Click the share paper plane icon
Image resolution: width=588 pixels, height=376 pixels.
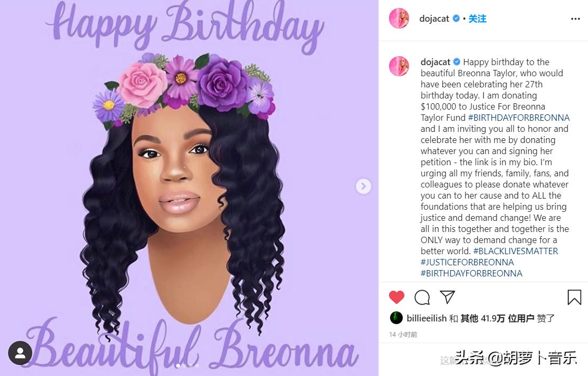[x=447, y=297]
